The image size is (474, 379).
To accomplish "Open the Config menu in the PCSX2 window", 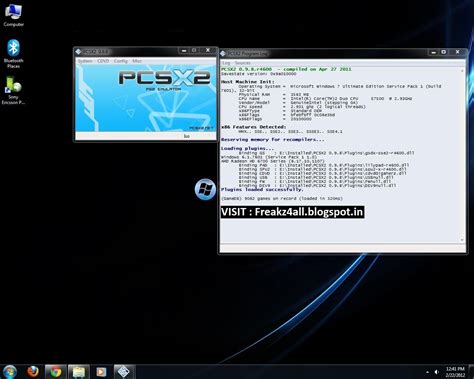I will pos(121,61).
